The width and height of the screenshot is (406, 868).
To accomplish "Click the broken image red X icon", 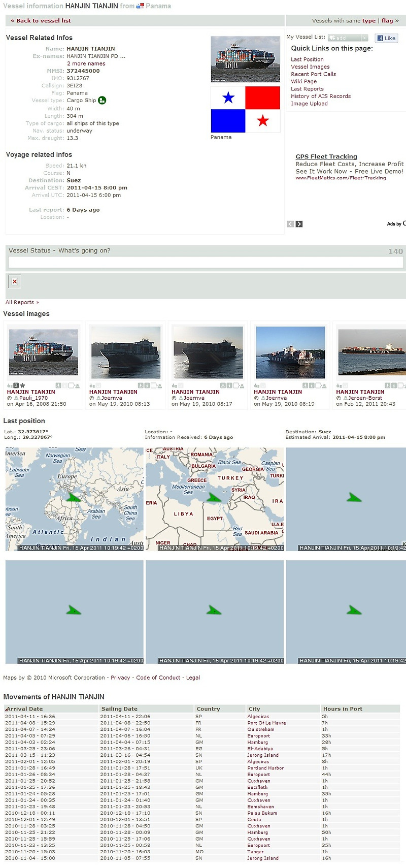I will pyautogui.click(x=15, y=281).
